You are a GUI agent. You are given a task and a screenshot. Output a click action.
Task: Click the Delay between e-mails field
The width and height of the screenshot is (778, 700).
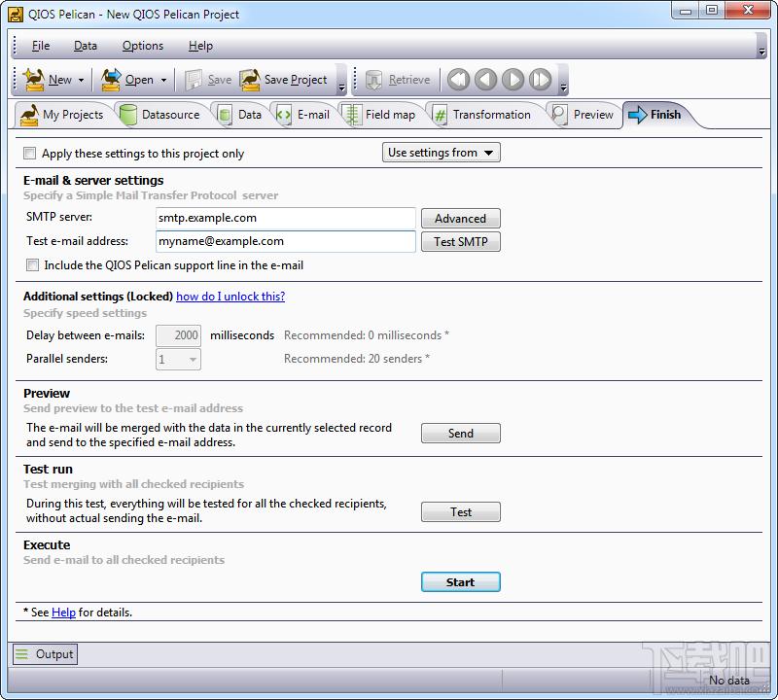[x=178, y=335]
